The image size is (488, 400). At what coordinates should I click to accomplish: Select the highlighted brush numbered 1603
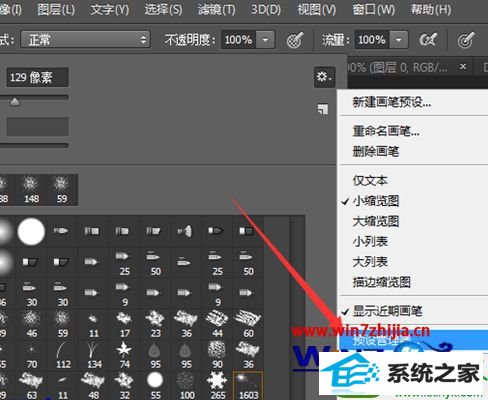(248, 386)
